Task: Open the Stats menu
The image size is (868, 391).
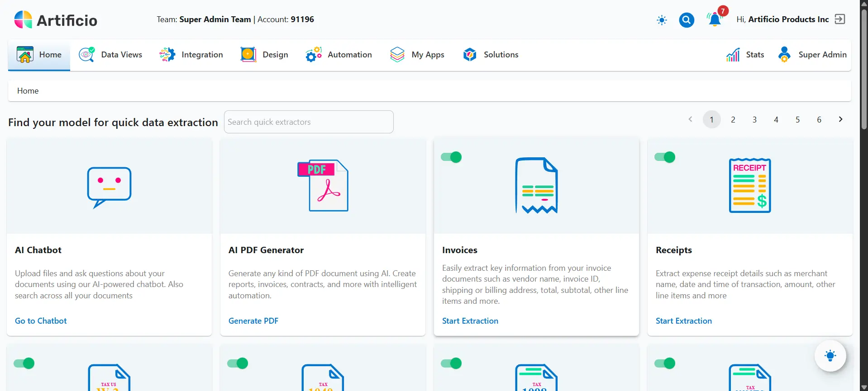Action: pyautogui.click(x=745, y=55)
